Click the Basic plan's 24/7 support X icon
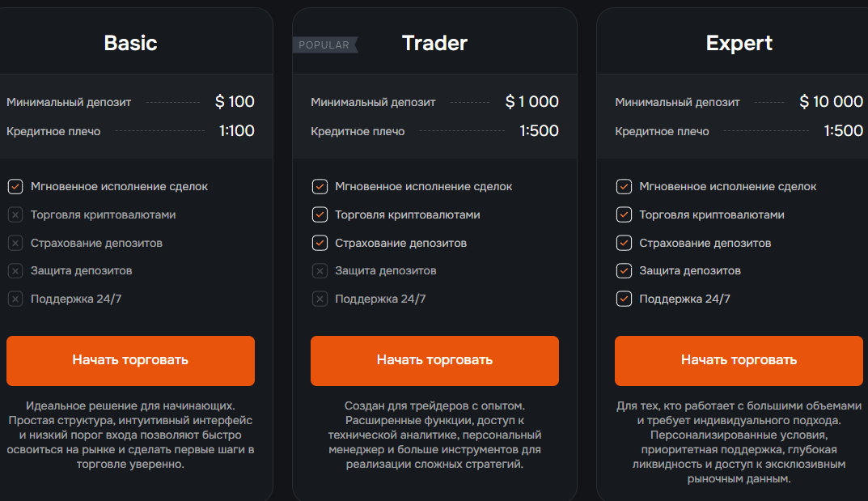The height and width of the screenshot is (501, 868). (15, 299)
